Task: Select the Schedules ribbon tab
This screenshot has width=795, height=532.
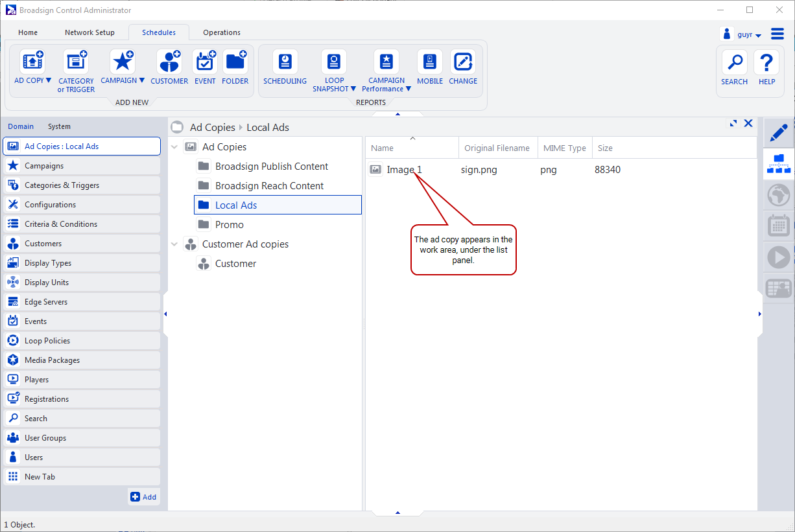Action: click(x=159, y=32)
